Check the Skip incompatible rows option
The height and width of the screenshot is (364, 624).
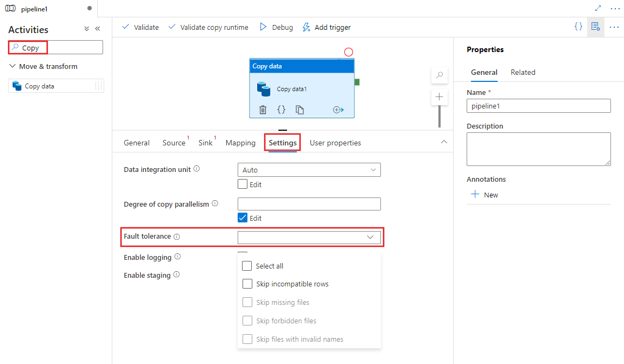tap(247, 284)
